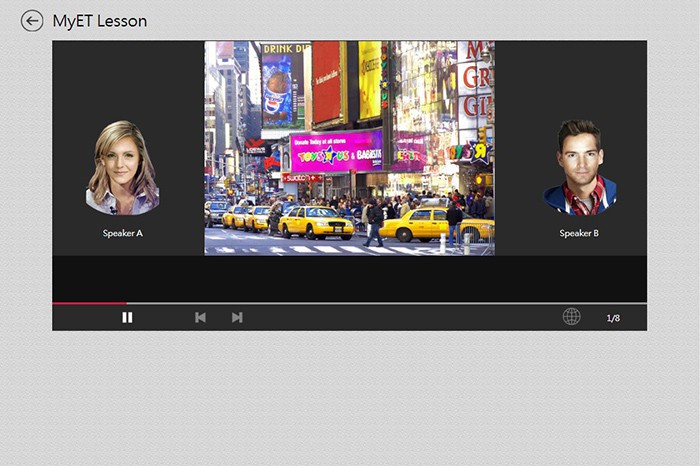Click the back arrow beside MyET Lesson

(x=32, y=21)
